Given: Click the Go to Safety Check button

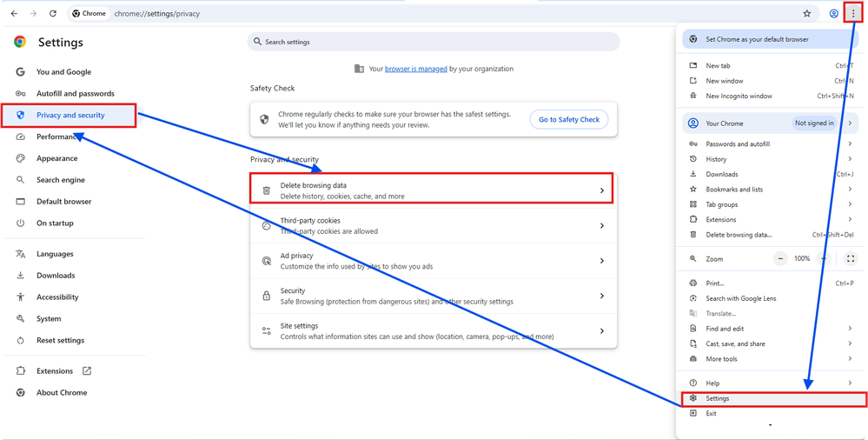Looking at the screenshot, I should (569, 120).
